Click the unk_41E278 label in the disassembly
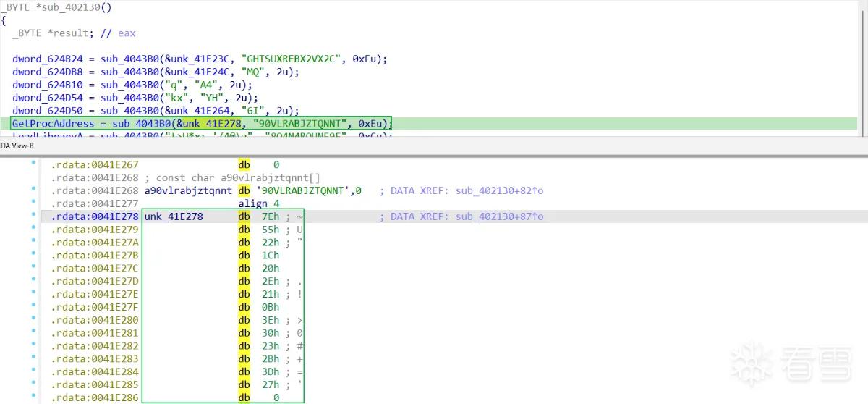The width and height of the screenshot is (868, 404). [174, 216]
